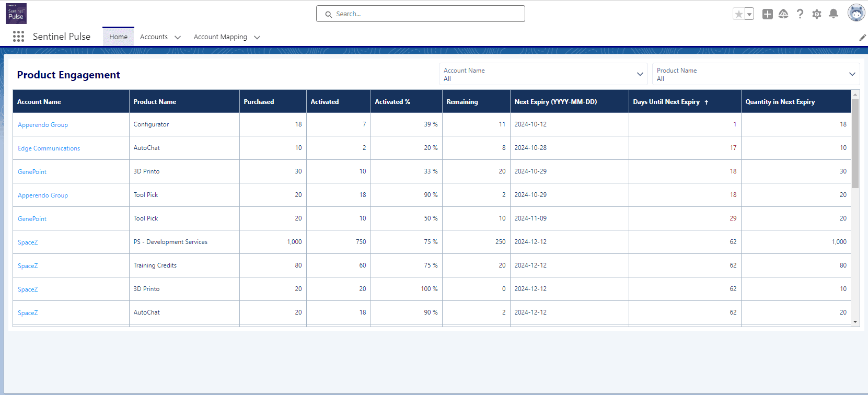
Task: Open Apperendo Group link in Tool Pick row
Action: point(43,195)
